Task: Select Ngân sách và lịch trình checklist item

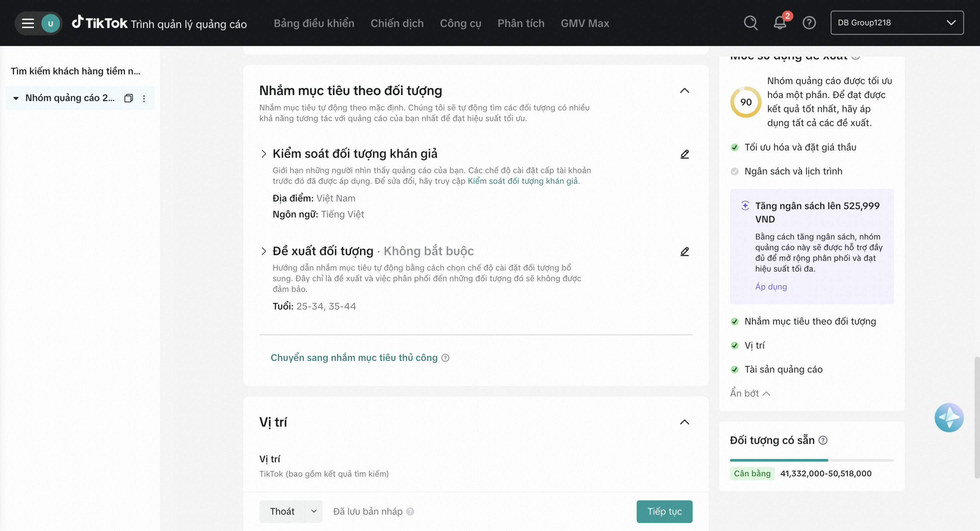Action: coord(793,171)
